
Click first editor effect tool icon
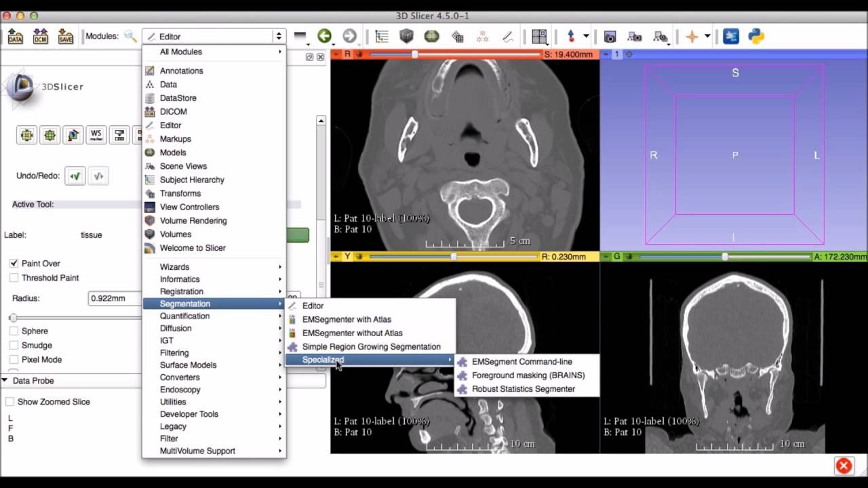[x=26, y=135]
